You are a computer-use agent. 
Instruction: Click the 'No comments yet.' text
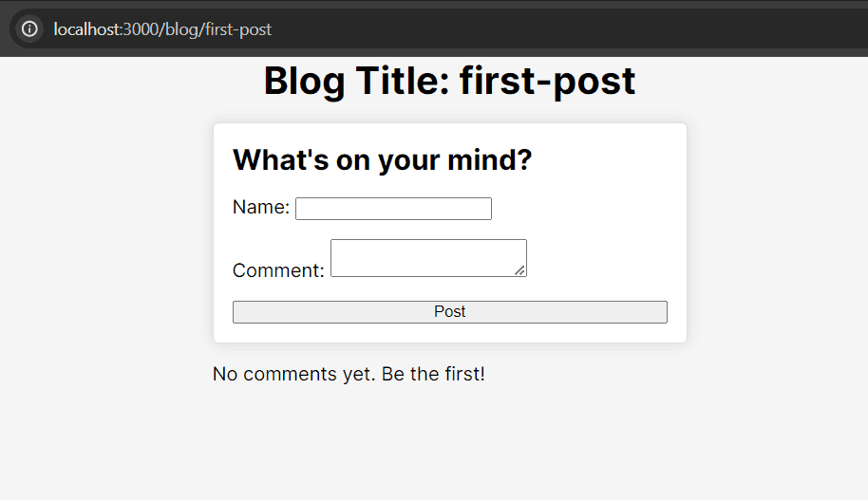click(293, 374)
